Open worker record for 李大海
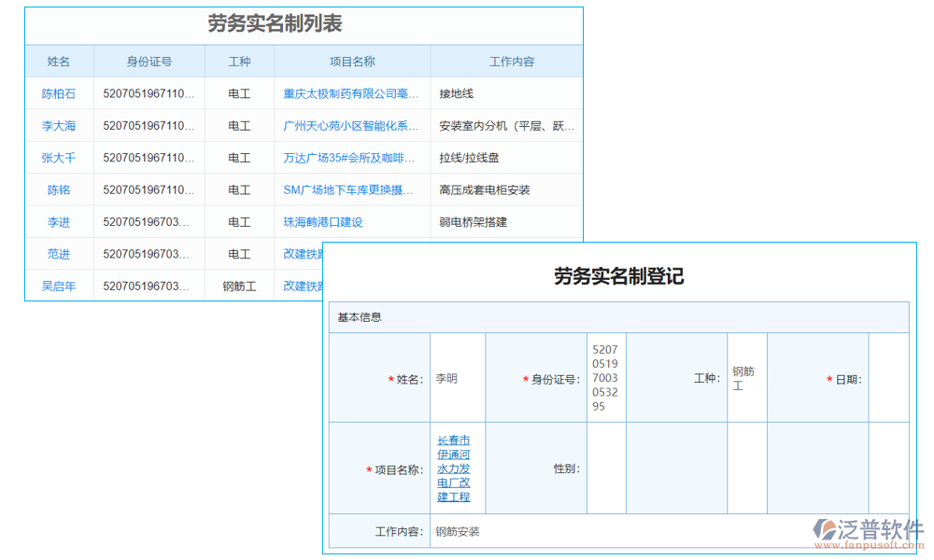 (59, 125)
